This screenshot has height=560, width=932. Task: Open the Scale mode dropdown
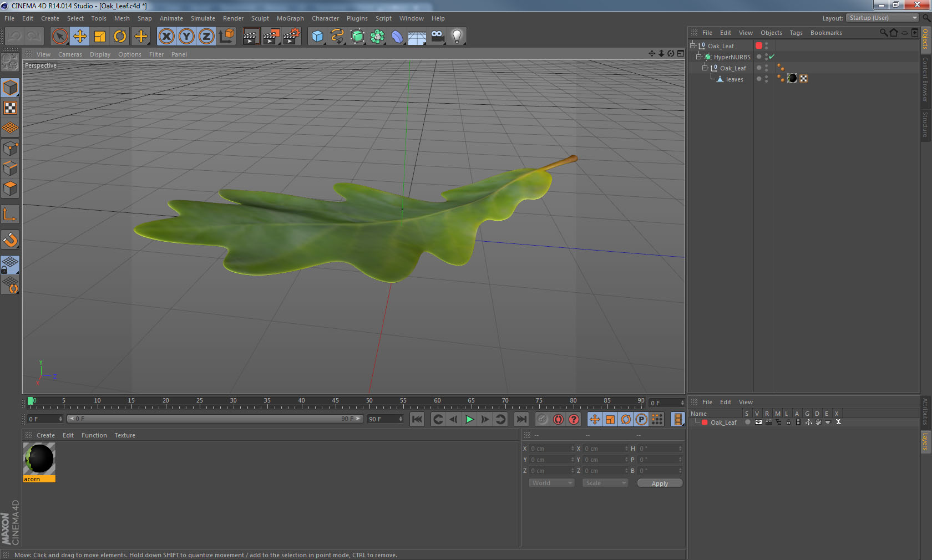pyautogui.click(x=605, y=483)
